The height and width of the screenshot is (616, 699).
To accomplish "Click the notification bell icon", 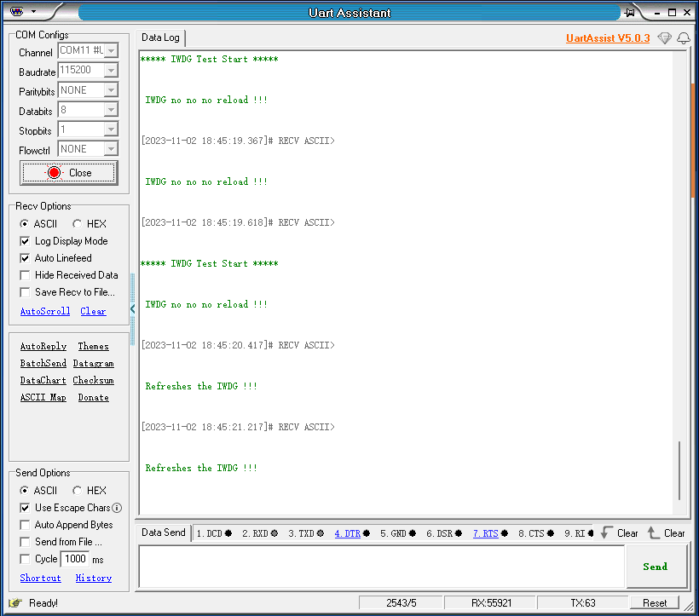I will click(683, 38).
